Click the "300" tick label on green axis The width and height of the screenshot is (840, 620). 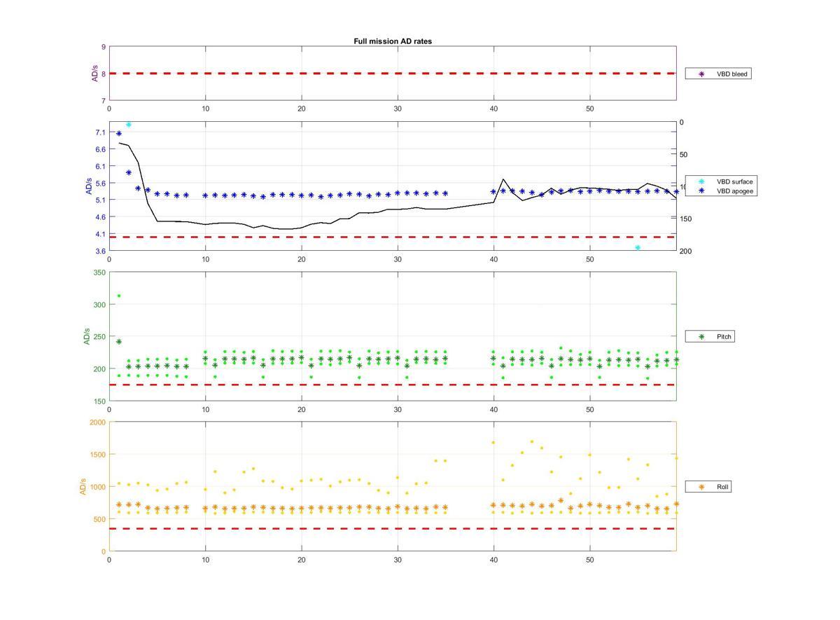coord(99,305)
